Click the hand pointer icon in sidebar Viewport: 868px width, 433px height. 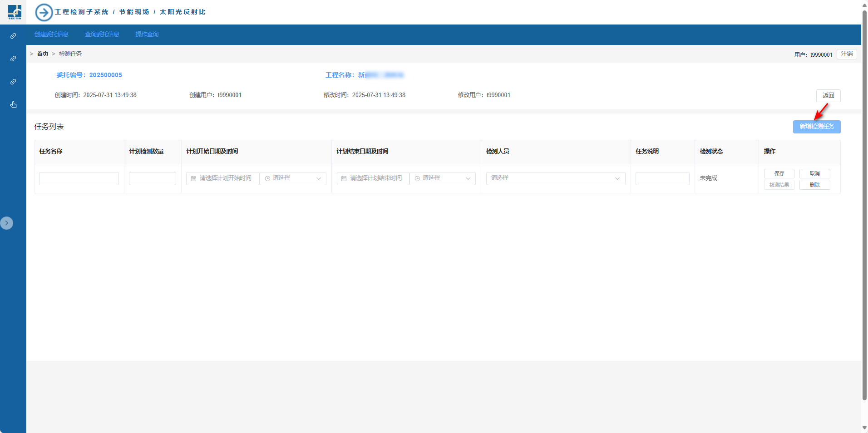pos(13,105)
